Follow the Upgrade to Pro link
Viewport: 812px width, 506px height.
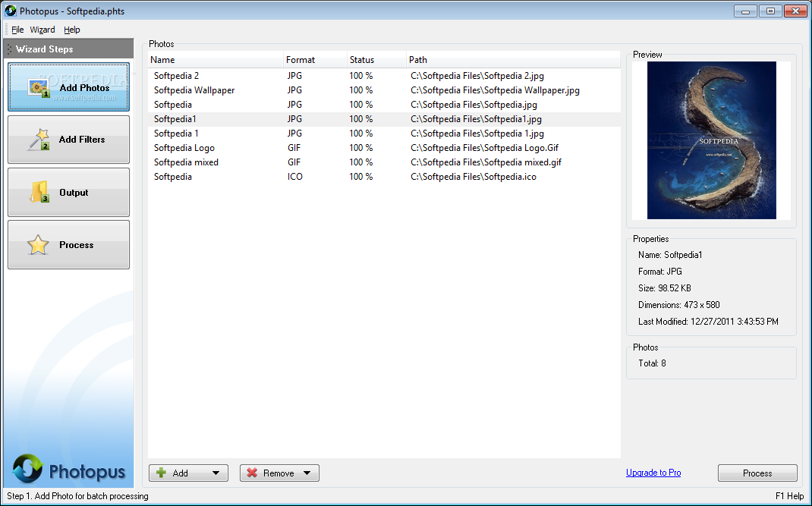click(x=653, y=473)
